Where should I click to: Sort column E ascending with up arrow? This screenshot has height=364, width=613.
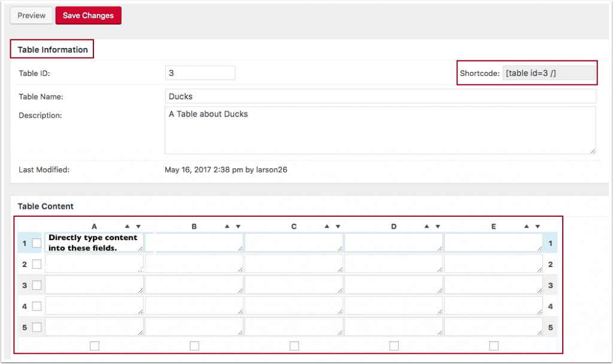pyautogui.click(x=527, y=226)
